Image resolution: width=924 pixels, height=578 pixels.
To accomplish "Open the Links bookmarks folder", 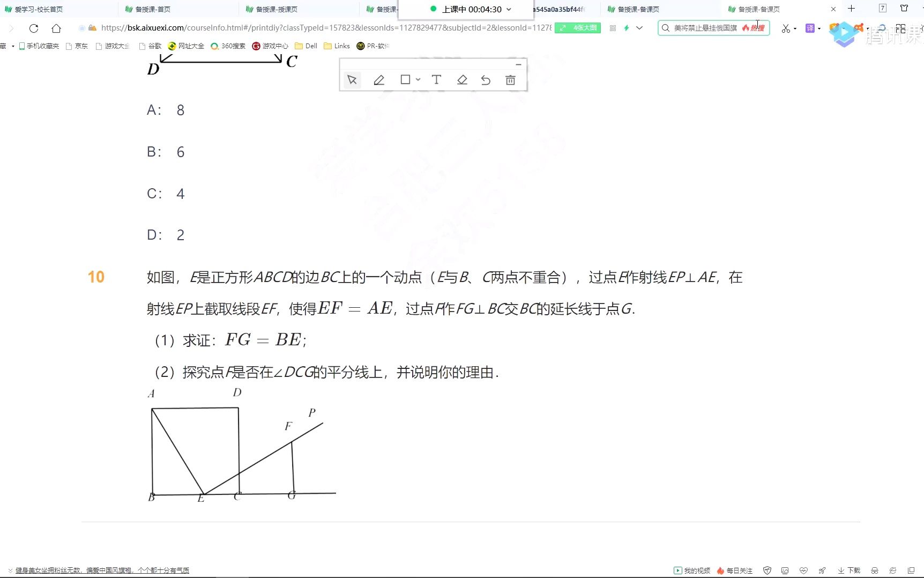I will click(x=337, y=46).
